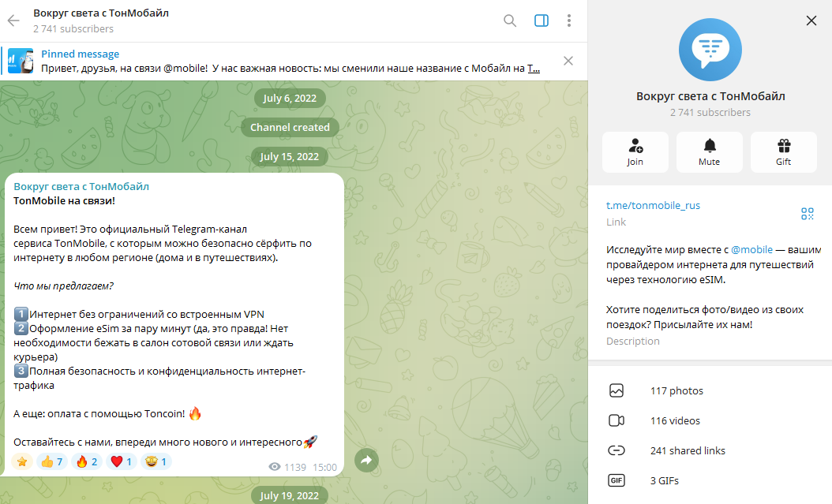
Task: Click the GIF icon
Action: (616, 480)
